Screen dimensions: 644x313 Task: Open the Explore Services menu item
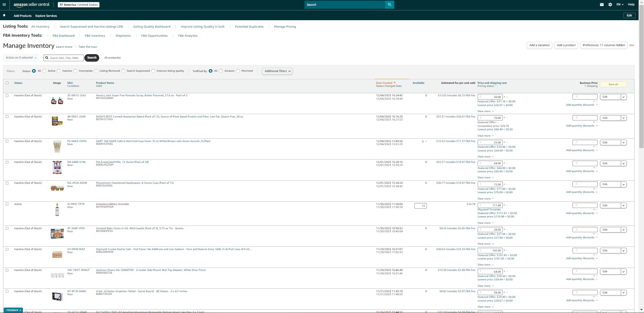pyautogui.click(x=46, y=16)
